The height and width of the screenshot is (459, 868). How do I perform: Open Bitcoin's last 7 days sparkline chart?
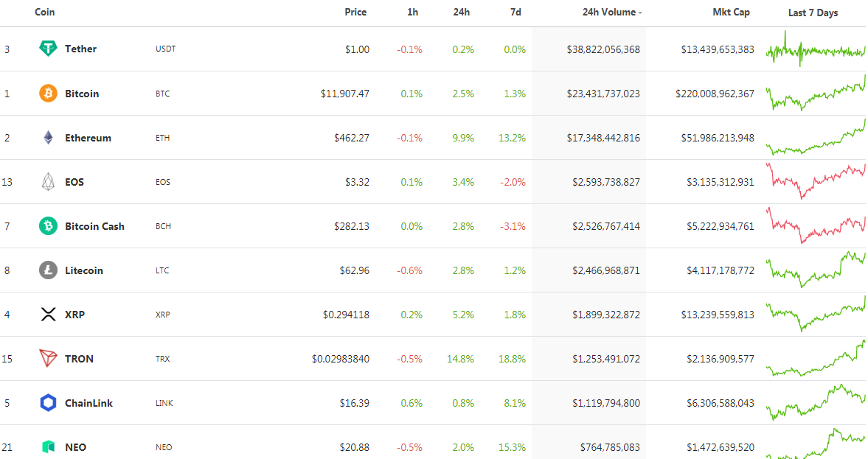[816, 94]
